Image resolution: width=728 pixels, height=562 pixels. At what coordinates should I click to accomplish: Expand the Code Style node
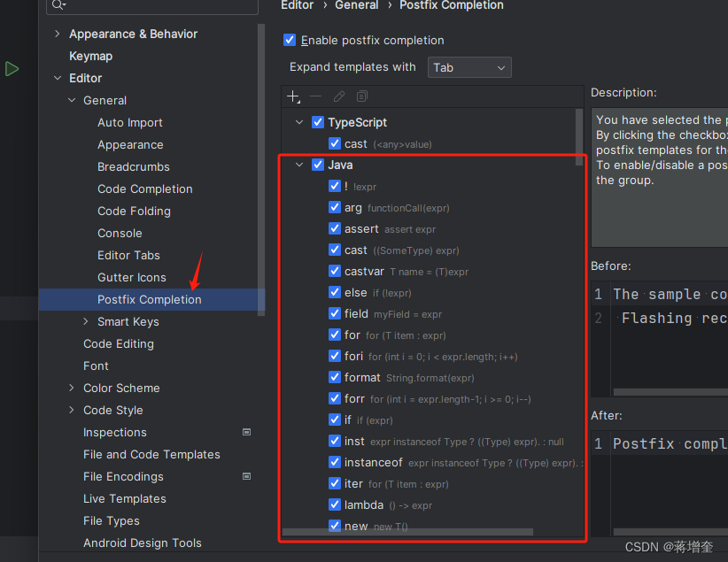coord(72,410)
